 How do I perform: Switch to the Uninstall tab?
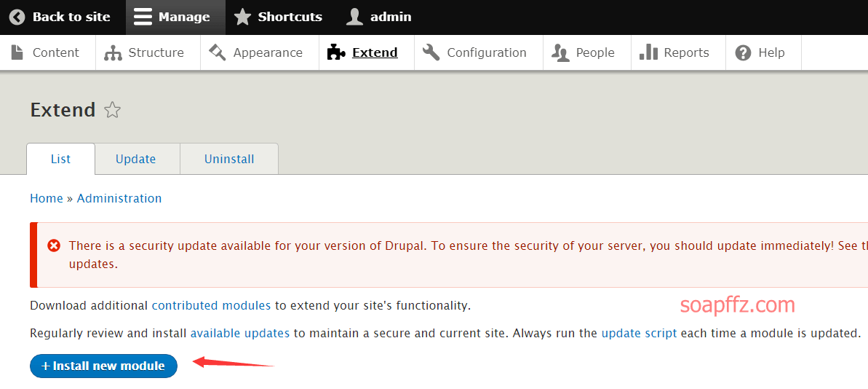click(229, 159)
